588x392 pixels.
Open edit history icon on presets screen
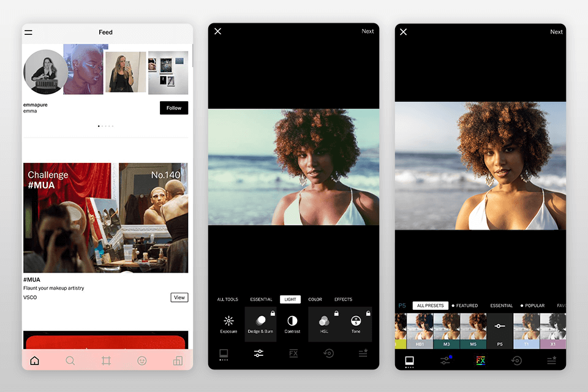point(516,361)
